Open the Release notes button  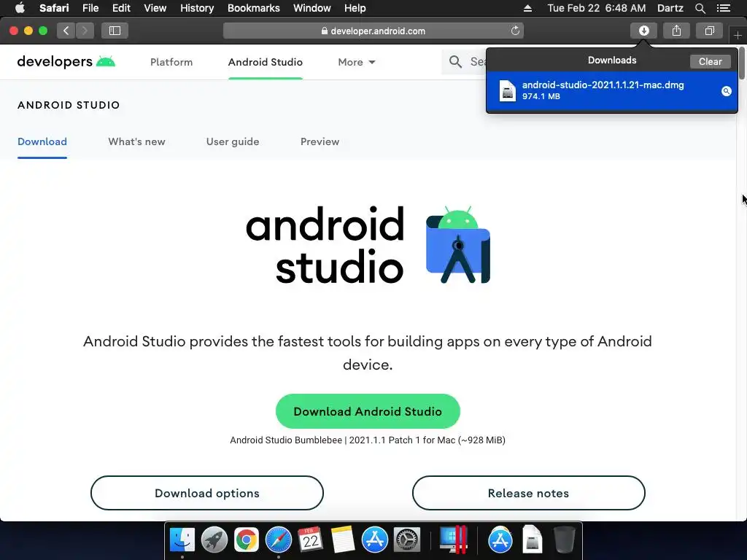[528, 493]
